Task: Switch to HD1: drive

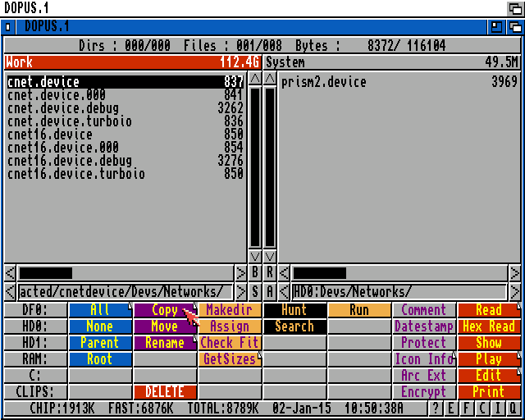Action: (35, 343)
